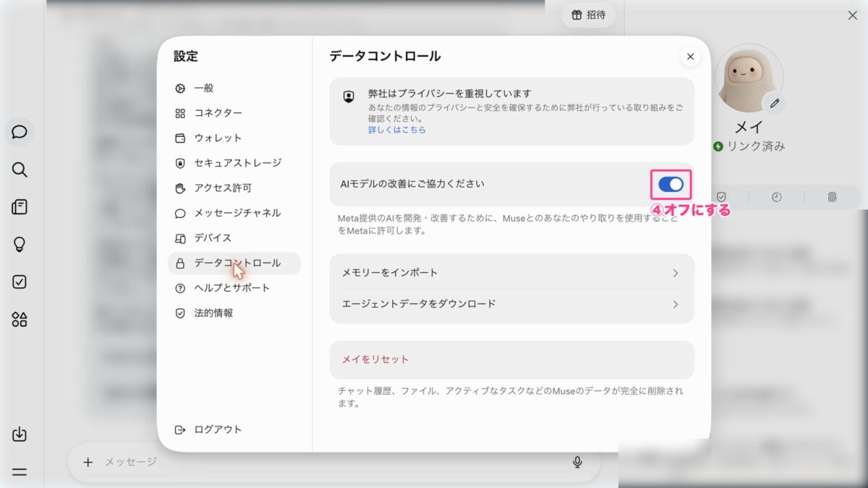Expand メモリーをインポート row
This screenshot has width=868, height=488.
(511, 273)
